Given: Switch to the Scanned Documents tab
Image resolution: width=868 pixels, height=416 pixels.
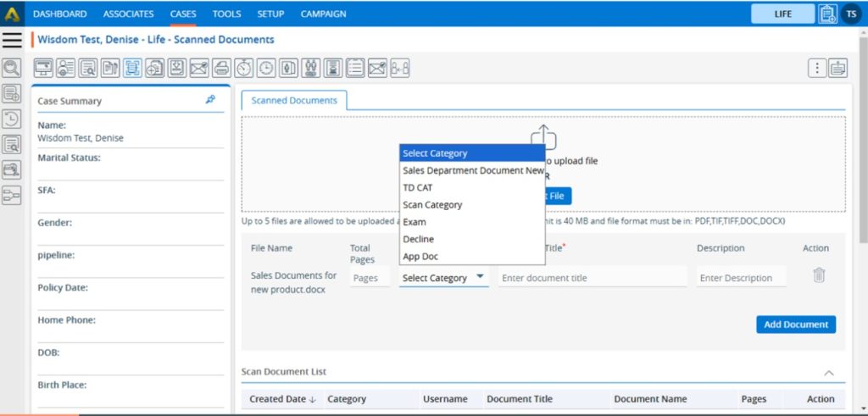Looking at the screenshot, I should pyautogui.click(x=293, y=100).
